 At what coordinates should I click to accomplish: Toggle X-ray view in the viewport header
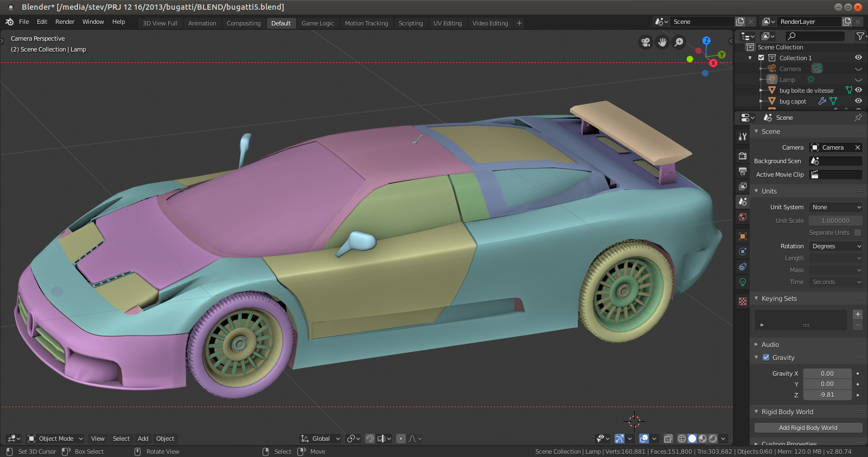point(668,439)
